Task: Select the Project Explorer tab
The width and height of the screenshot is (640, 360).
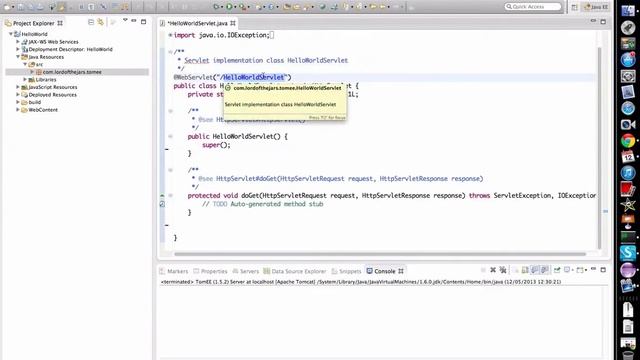Action: point(33,23)
